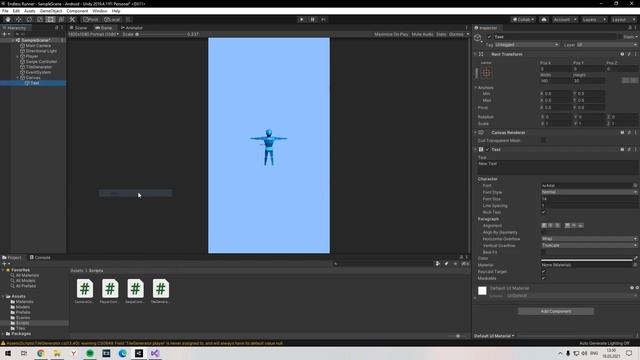Open the Tag dropdown showing Untagged

click(x=527, y=45)
